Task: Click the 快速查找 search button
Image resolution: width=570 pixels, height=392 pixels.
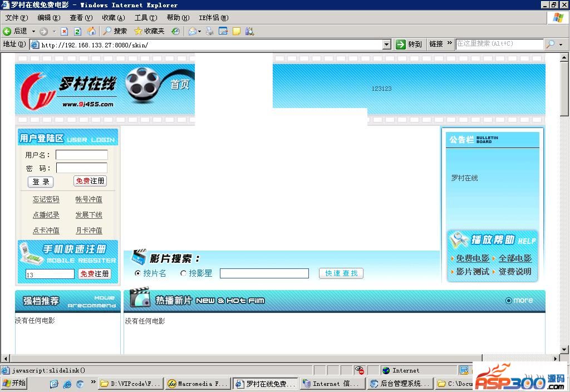Action: 341,273
